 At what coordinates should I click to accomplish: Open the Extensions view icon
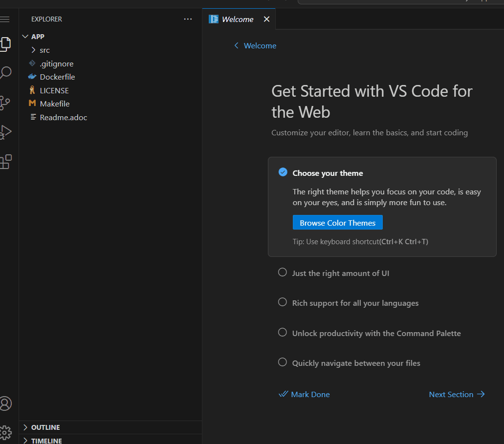(x=5, y=161)
